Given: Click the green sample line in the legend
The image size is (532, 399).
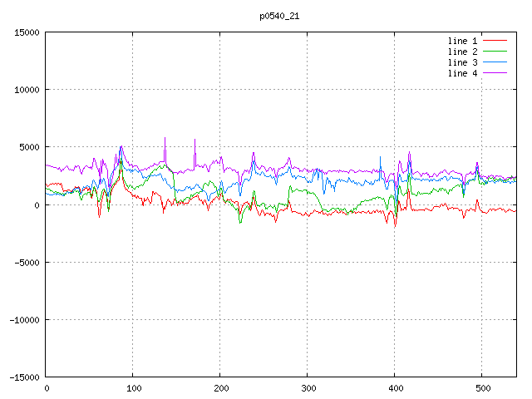Looking at the screenshot, I should [495, 52].
